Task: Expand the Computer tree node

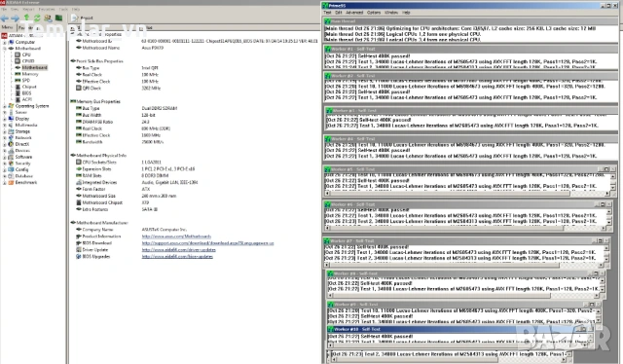Action: point(4,42)
